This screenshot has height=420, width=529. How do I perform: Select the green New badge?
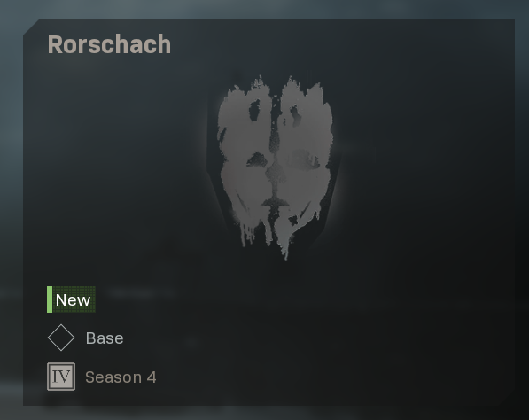71,299
